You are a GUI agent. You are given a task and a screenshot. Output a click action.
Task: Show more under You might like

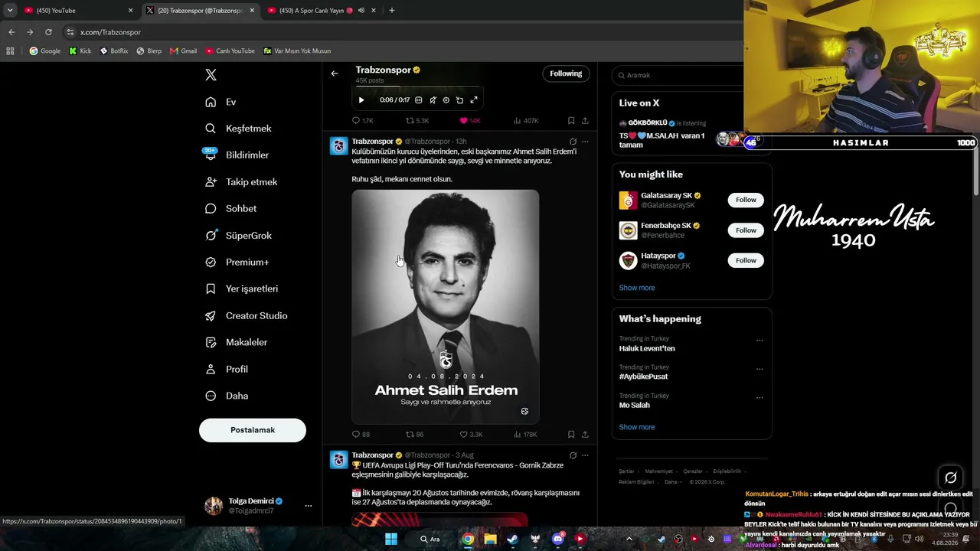click(637, 288)
